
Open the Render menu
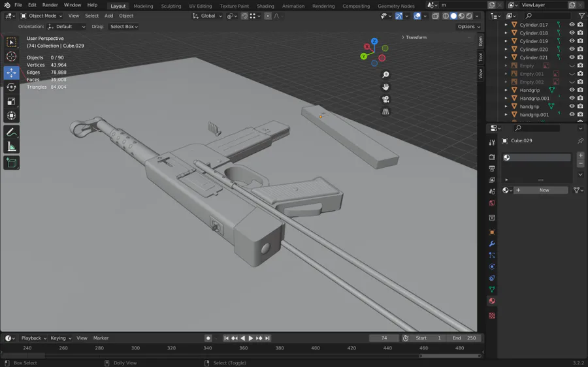pos(50,5)
